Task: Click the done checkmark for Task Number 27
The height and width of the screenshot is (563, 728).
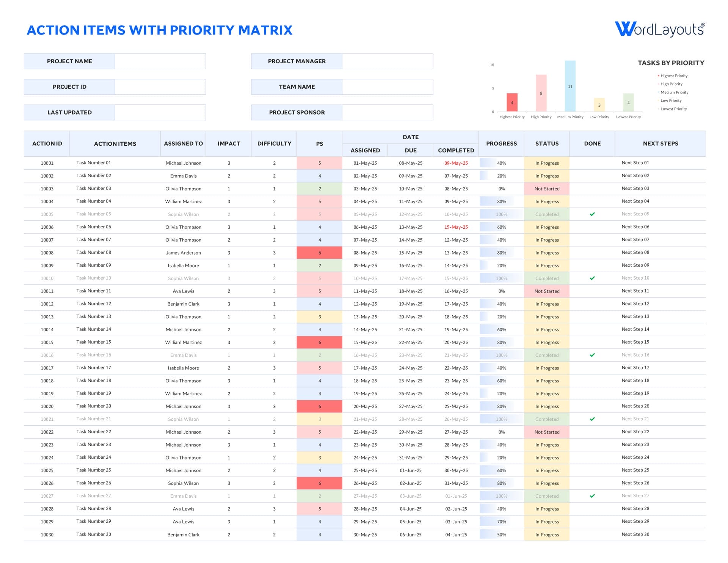Action: pyautogui.click(x=592, y=496)
